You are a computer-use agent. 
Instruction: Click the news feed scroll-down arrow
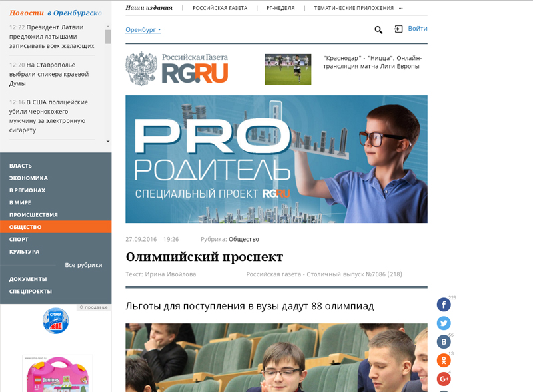(x=108, y=141)
